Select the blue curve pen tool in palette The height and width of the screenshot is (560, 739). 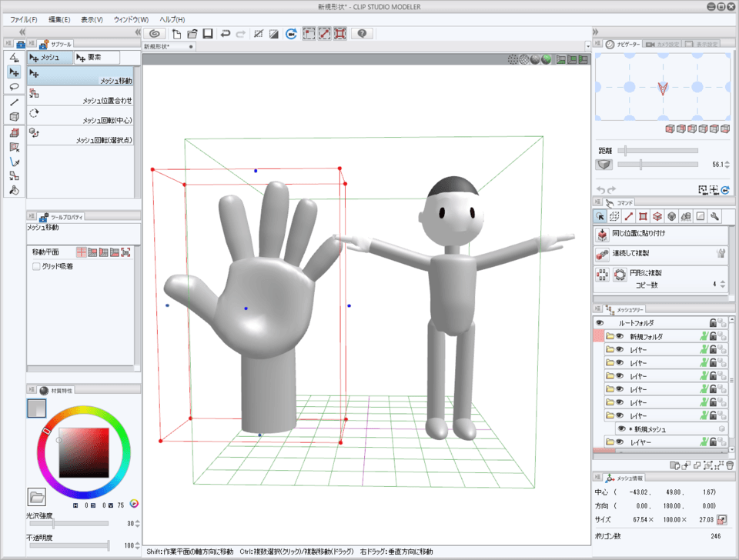coord(14,162)
